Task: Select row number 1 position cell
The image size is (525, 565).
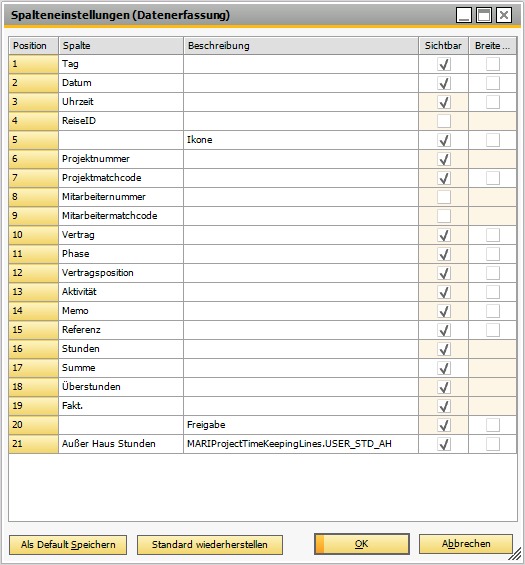Action: pyautogui.click(x=34, y=64)
